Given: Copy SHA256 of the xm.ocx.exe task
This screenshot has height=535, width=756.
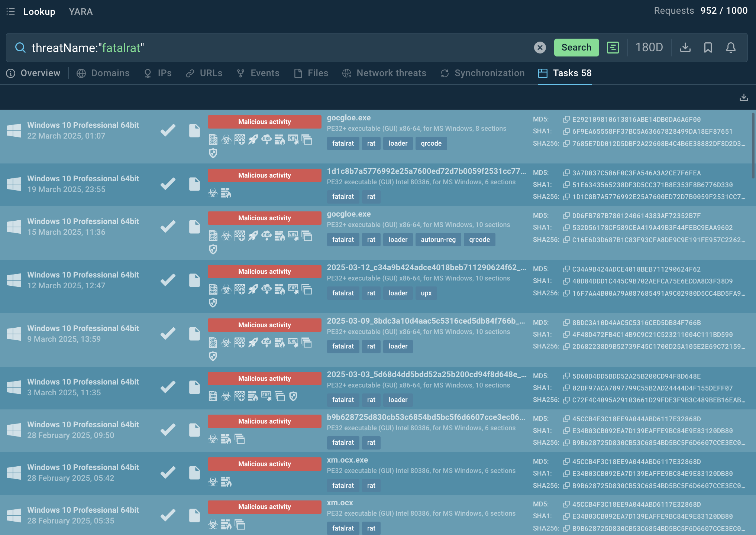Looking at the screenshot, I should [566, 486].
